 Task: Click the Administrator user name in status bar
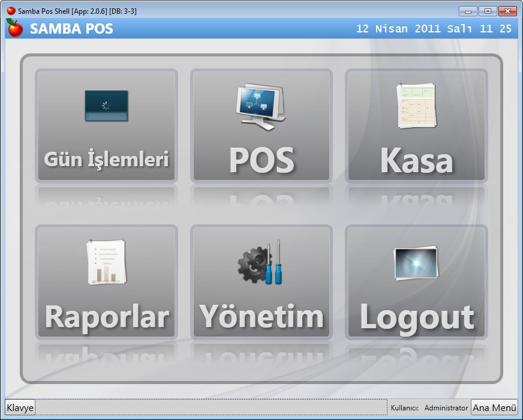coord(446,408)
